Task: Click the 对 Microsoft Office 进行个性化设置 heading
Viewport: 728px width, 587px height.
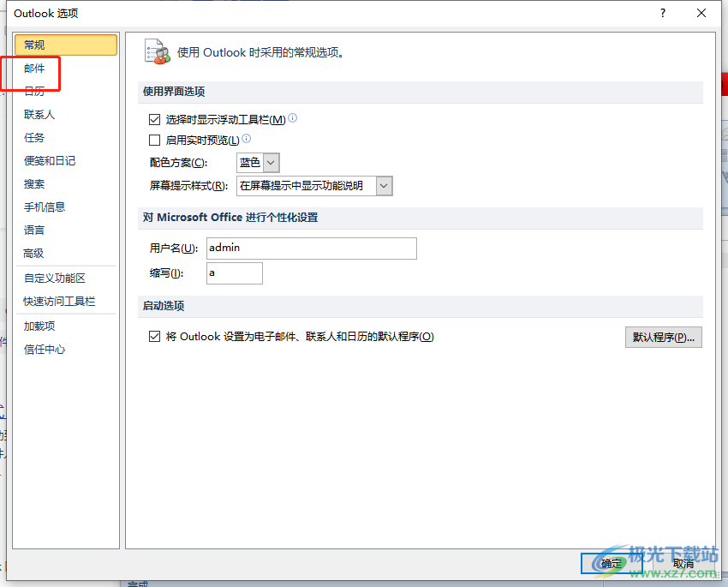Action: pos(230,218)
